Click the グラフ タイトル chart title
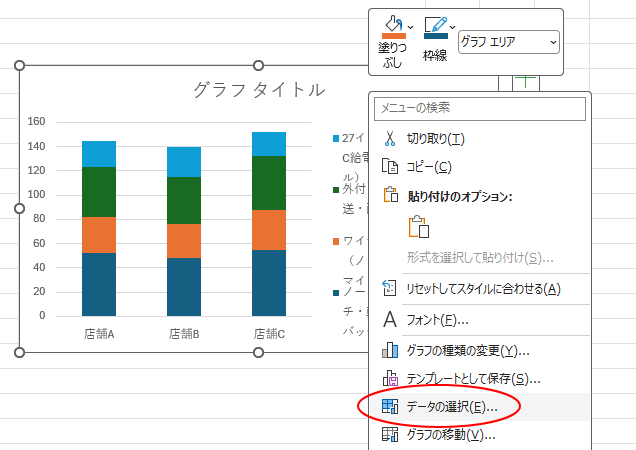Viewport: 636px width, 450px height. 258,90
